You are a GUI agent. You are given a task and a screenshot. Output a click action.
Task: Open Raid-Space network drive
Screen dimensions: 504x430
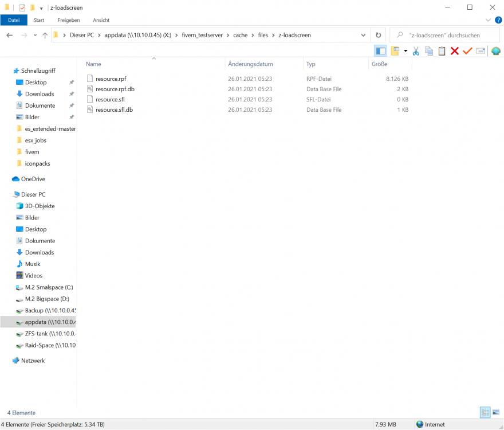pyautogui.click(x=50, y=345)
